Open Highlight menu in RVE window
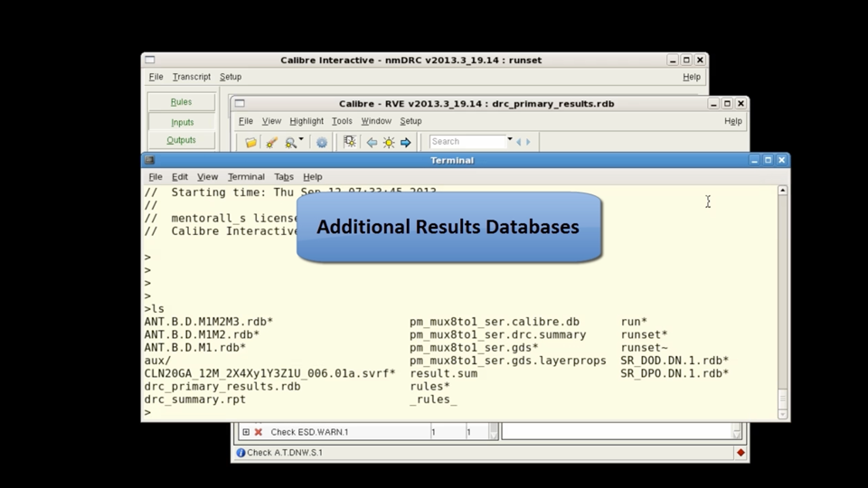Screen dimensions: 868x488 tap(307, 121)
